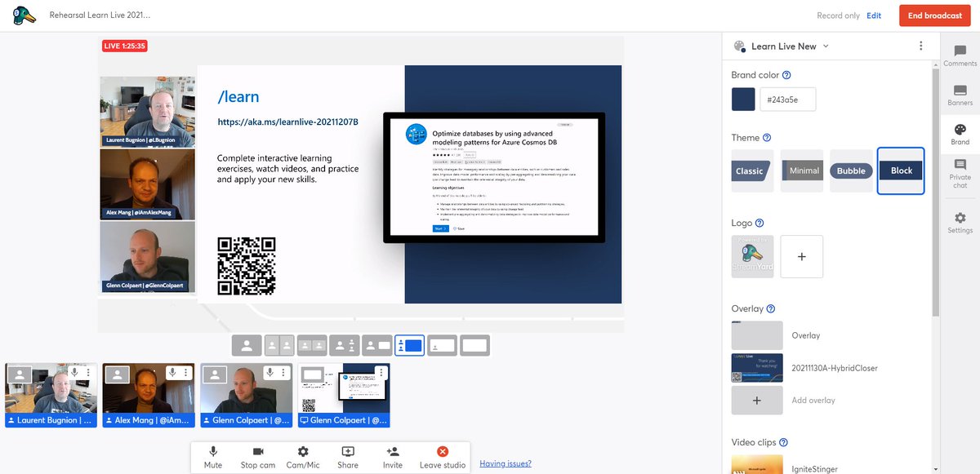Select the single-person solo layout
This screenshot has height=474, width=980.
click(x=247, y=345)
